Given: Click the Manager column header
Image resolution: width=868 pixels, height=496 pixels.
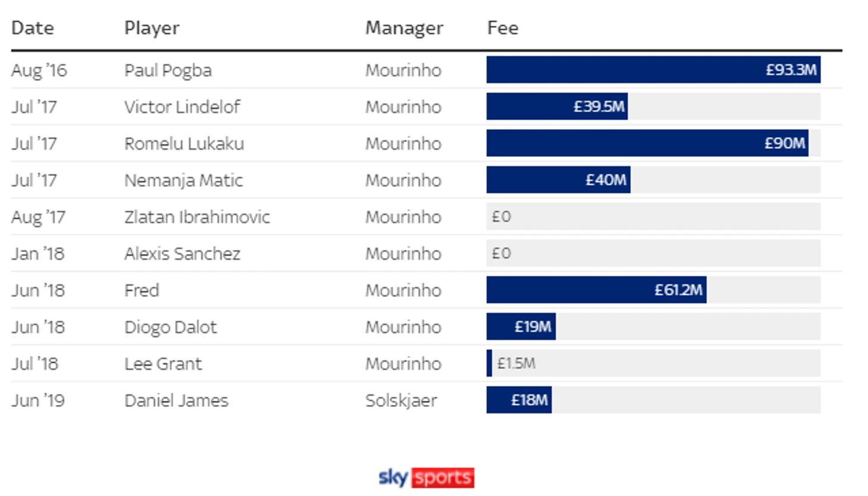Looking at the screenshot, I should coord(404,28).
